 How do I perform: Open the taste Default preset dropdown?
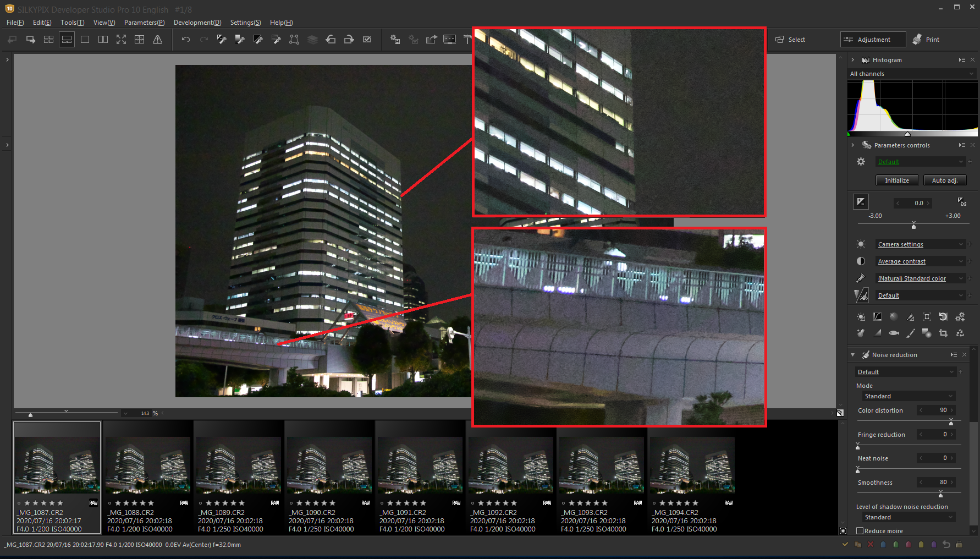[920, 162]
